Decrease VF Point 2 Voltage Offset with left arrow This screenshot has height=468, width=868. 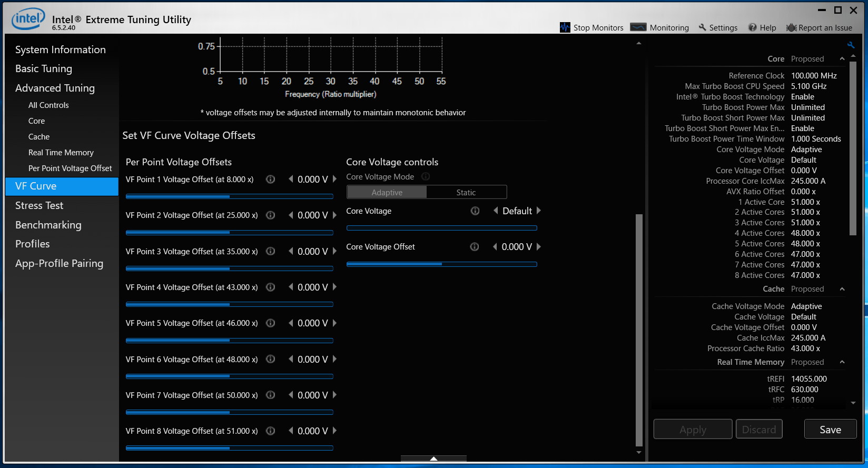pos(291,215)
